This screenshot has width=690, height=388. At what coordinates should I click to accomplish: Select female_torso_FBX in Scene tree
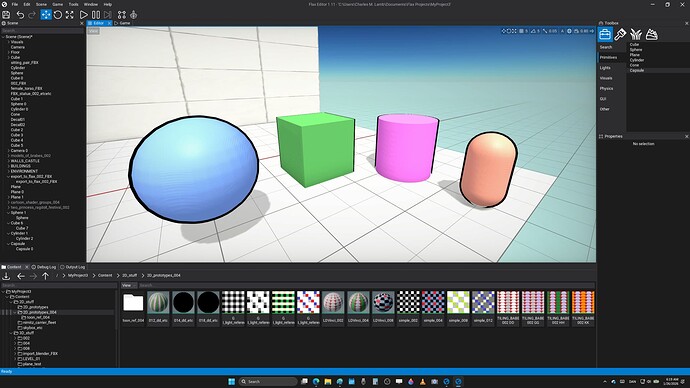[26, 88]
